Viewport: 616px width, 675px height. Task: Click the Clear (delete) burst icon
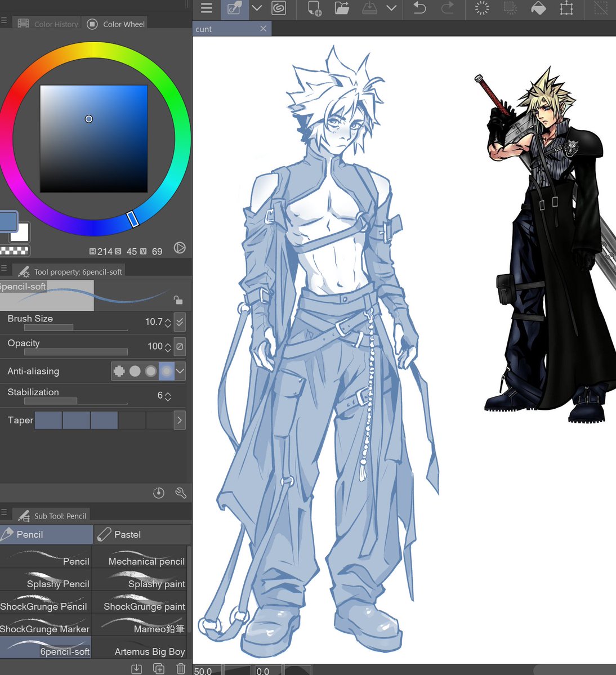click(x=482, y=8)
